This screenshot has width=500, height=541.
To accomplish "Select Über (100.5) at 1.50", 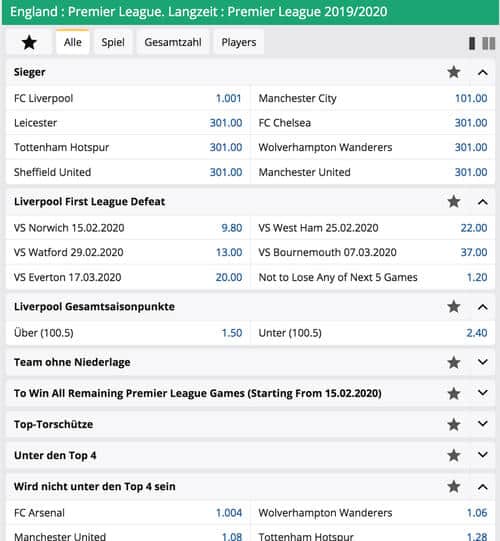I will [128, 333].
